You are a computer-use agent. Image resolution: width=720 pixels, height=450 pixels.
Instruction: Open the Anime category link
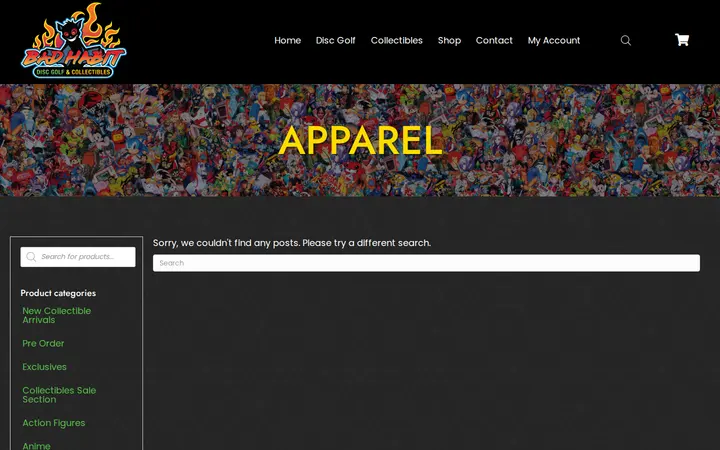click(x=37, y=446)
